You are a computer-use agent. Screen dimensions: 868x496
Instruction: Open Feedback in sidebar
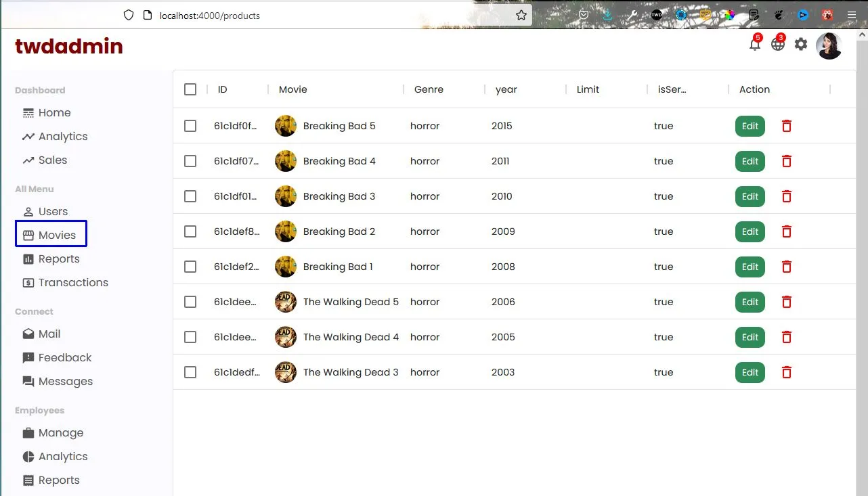(x=57, y=358)
